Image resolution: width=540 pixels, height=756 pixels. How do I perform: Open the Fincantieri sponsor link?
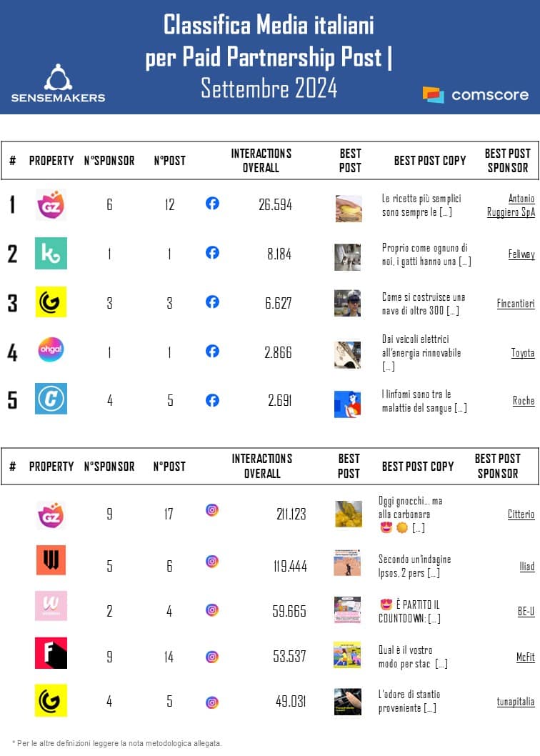(x=516, y=303)
